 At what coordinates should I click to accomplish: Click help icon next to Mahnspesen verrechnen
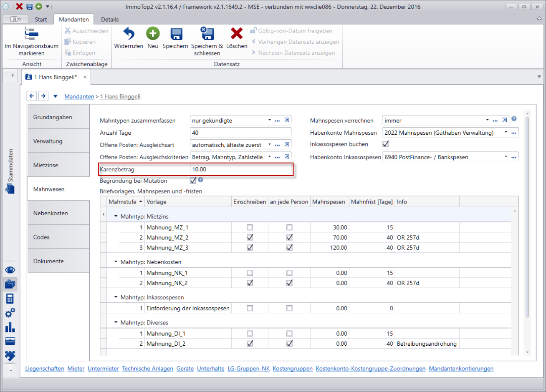tap(514, 119)
